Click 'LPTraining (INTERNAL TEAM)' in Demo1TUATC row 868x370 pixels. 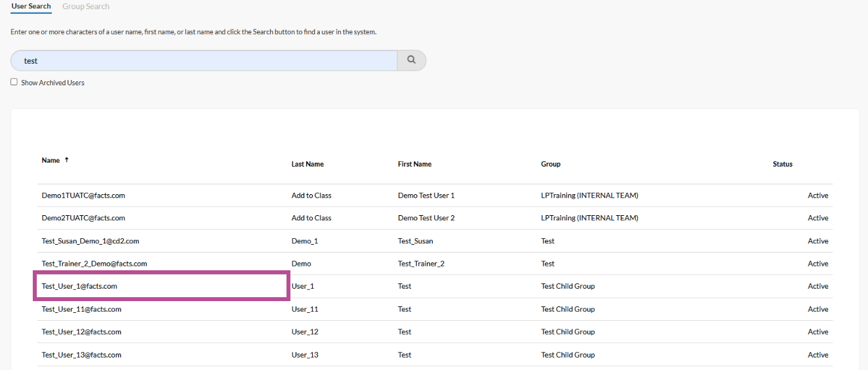tap(589, 195)
